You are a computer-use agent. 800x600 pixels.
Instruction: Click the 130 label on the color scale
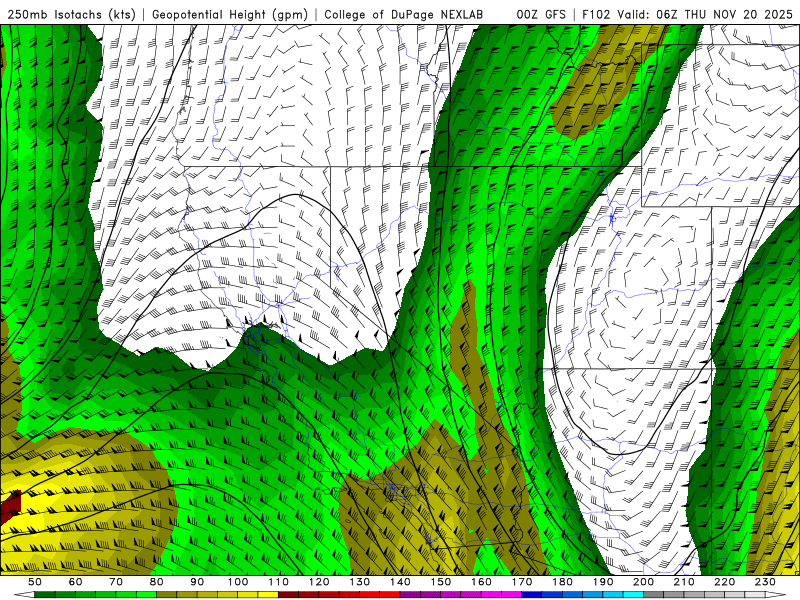(359, 582)
